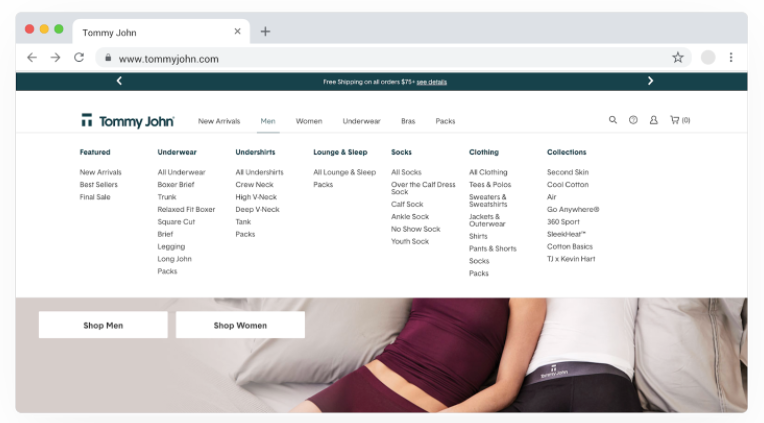Image resolution: width=764 pixels, height=423 pixels.
Task: Open Final Sale under Featured
Action: click(95, 197)
